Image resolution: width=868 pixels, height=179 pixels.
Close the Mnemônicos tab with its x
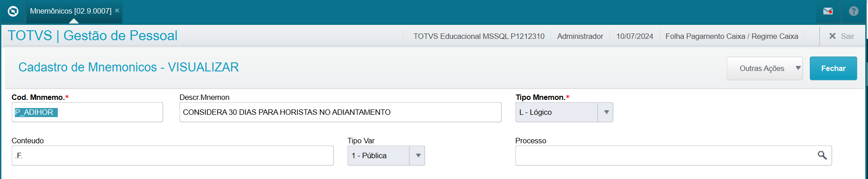[117, 10]
